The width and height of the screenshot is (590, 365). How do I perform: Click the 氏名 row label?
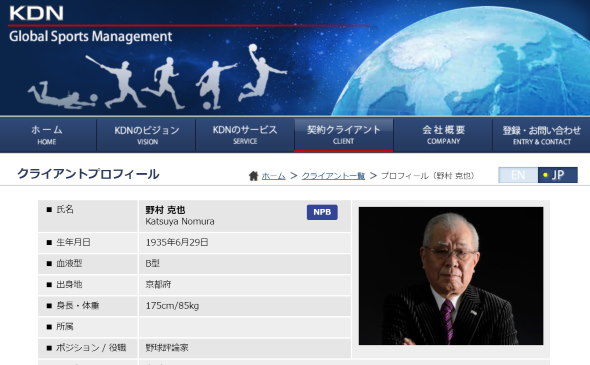pos(65,210)
